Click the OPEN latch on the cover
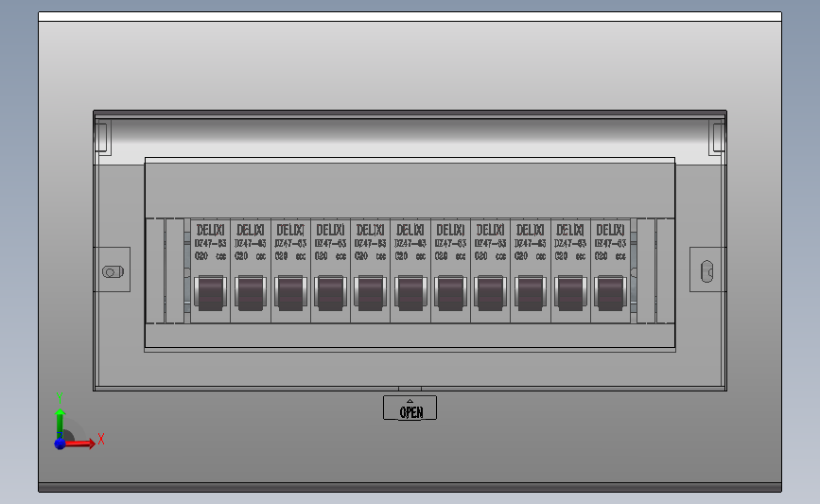This screenshot has height=504, width=820. point(410,408)
